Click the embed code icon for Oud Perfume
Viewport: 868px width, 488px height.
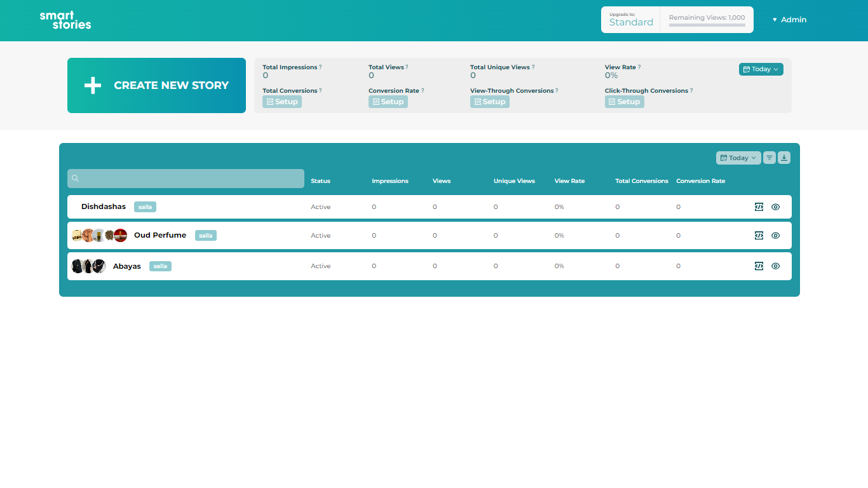tap(759, 236)
